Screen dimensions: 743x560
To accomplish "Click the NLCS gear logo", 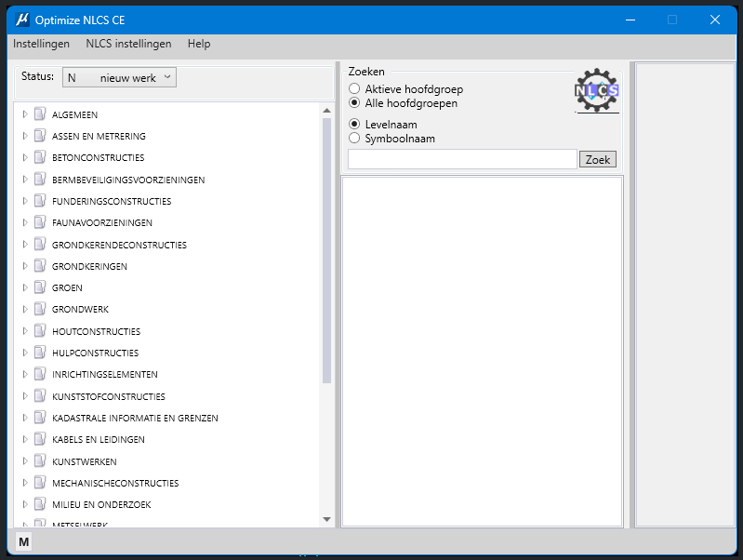I will 597,90.
